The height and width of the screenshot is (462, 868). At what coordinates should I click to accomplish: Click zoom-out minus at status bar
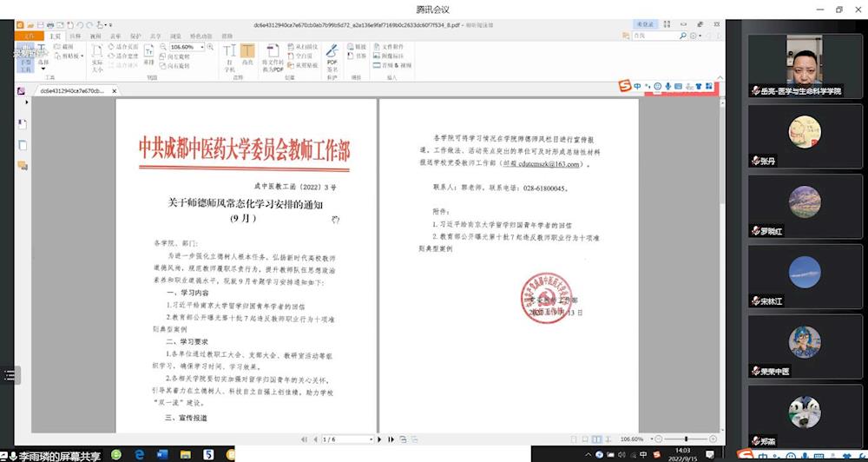coord(658,439)
